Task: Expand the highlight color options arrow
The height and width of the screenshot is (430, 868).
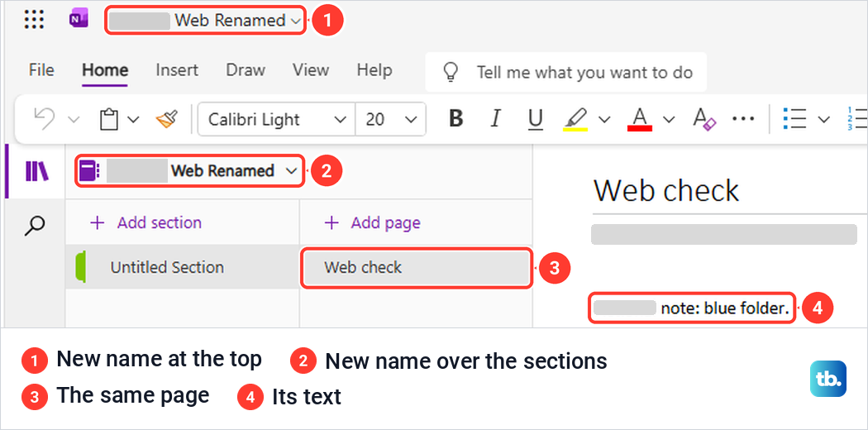Action: 604,119
